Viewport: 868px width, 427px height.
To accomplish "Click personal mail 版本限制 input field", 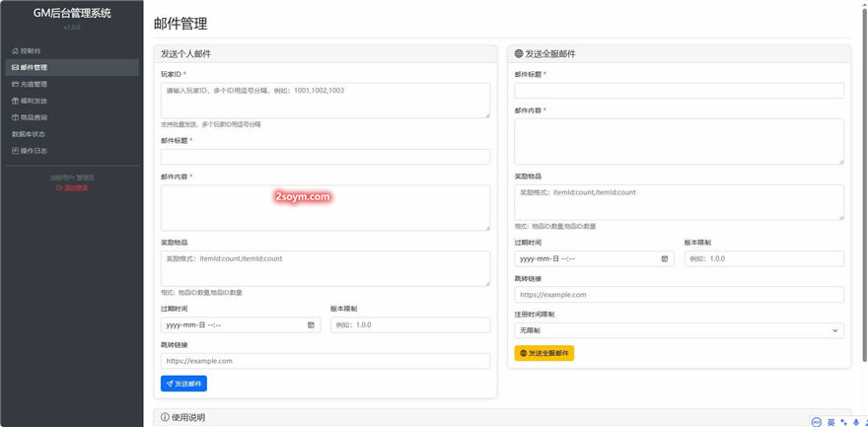I will point(409,324).
